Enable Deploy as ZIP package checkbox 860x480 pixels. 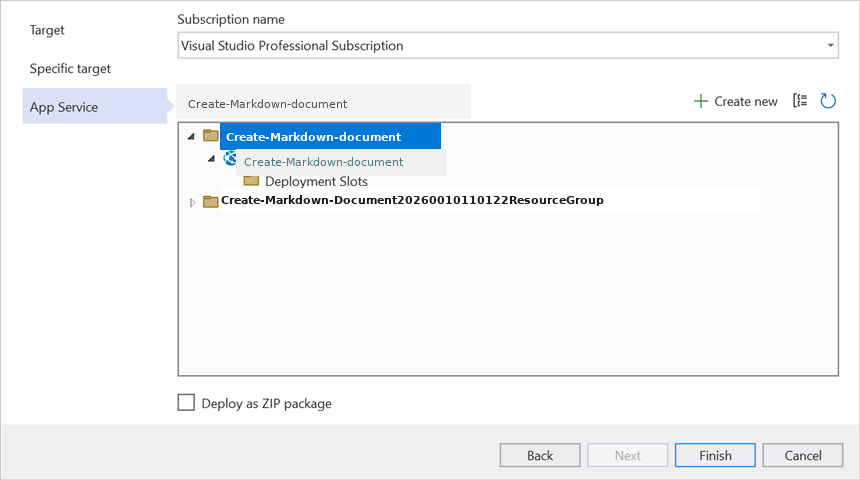pyautogui.click(x=186, y=403)
